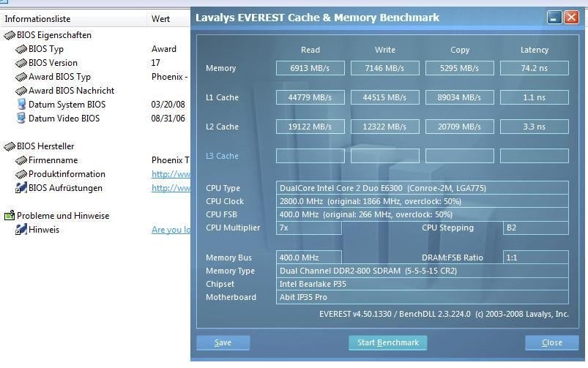Select the Hinweis row label
The height and width of the screenshot is (368, 588).
44,230
